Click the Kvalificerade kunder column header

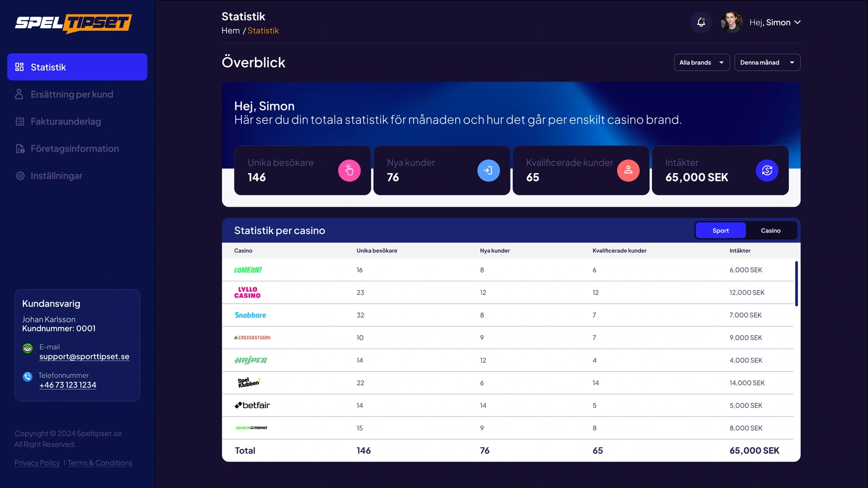tap(620, 251)
